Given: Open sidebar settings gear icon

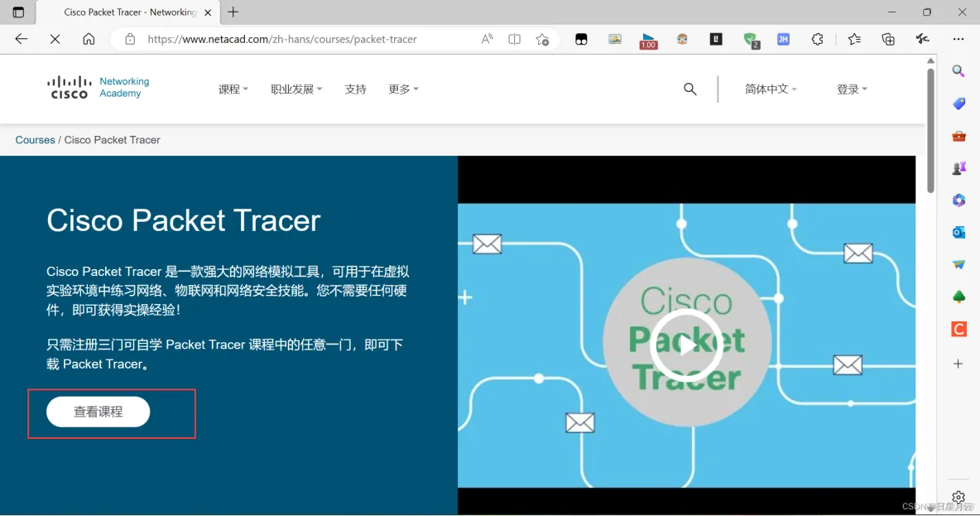Looking at the screenshot, I should pos(958,498).
